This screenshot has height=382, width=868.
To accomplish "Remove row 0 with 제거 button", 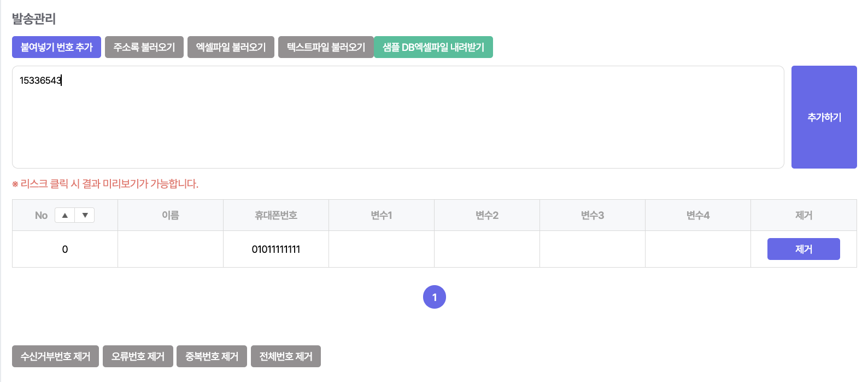I will tap(804, 249).
